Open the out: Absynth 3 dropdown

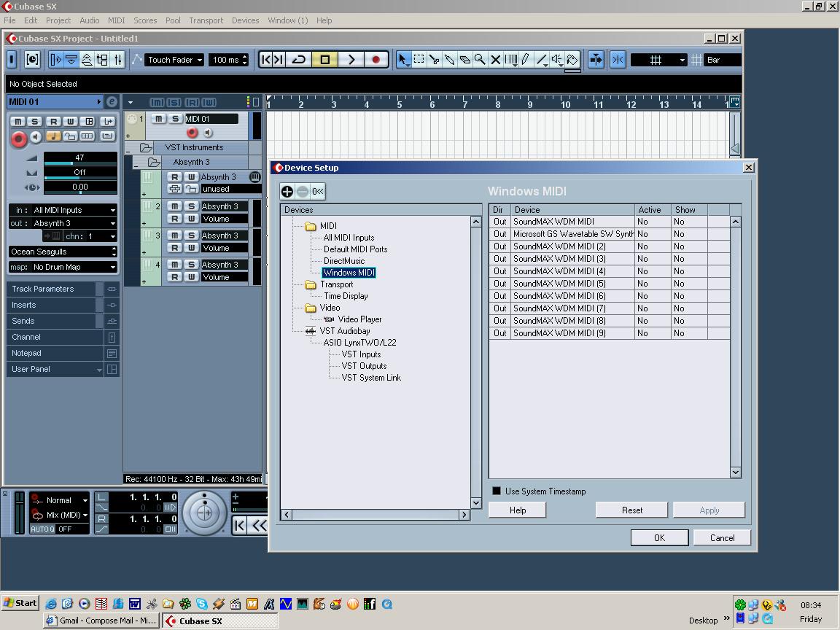63,223
